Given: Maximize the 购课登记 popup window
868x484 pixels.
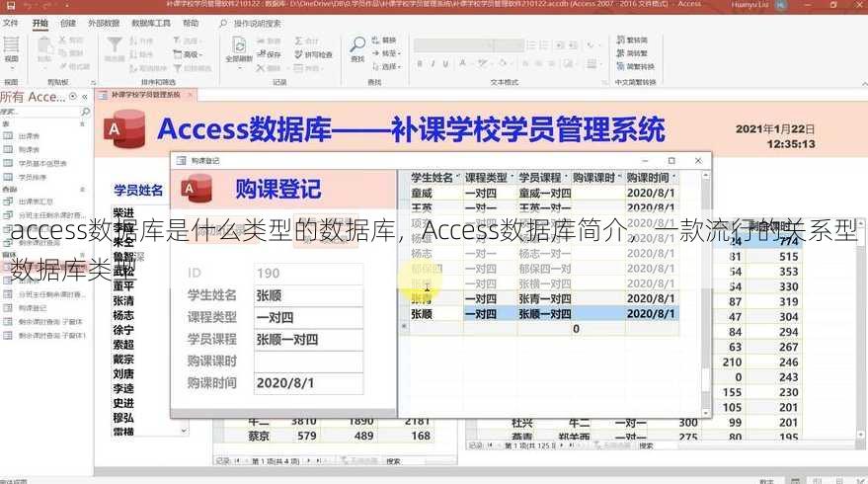Looking at the screenshot, I should coord(671,161).
